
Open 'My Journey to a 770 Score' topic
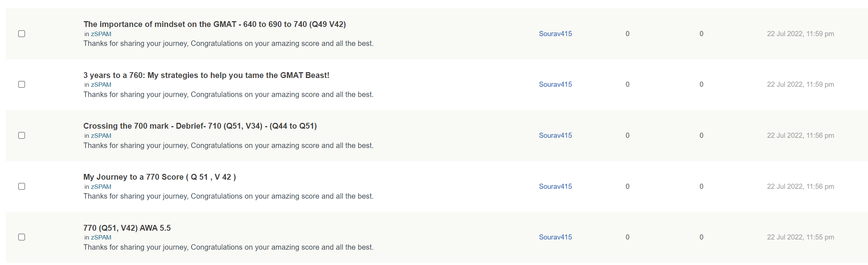pyautogui.click(x=159, y=177)
